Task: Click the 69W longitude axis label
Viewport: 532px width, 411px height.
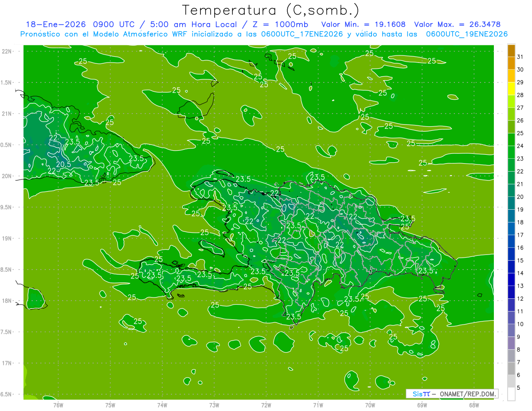Action: (x=422, y=405)
